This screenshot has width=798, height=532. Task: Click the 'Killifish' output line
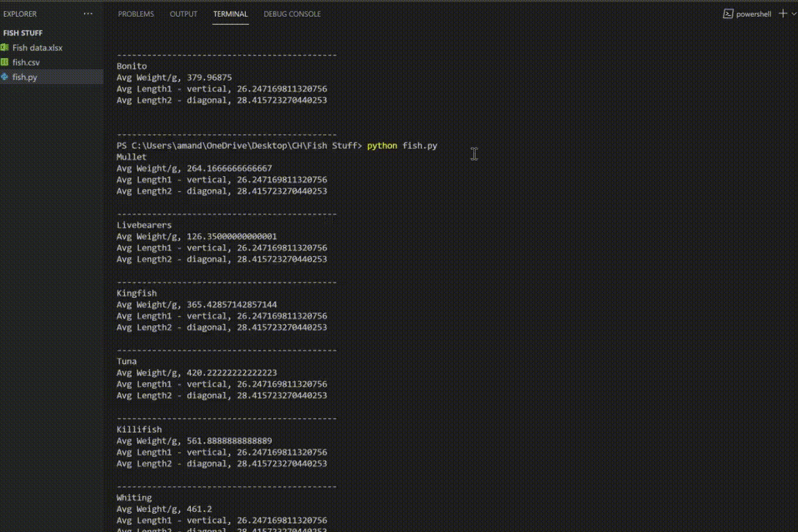(139, 430)
